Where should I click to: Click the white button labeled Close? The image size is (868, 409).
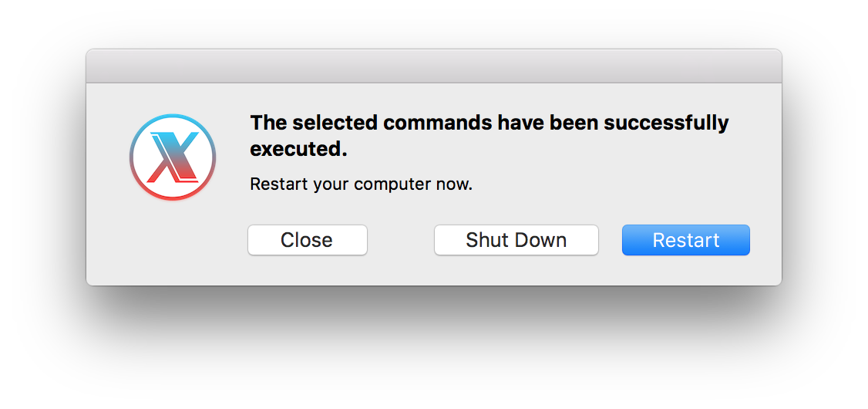(x=308, y=240)
